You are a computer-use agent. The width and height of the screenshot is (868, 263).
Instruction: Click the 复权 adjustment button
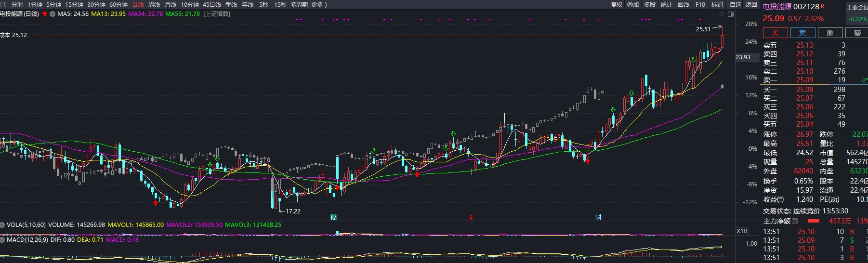point(617,4)
